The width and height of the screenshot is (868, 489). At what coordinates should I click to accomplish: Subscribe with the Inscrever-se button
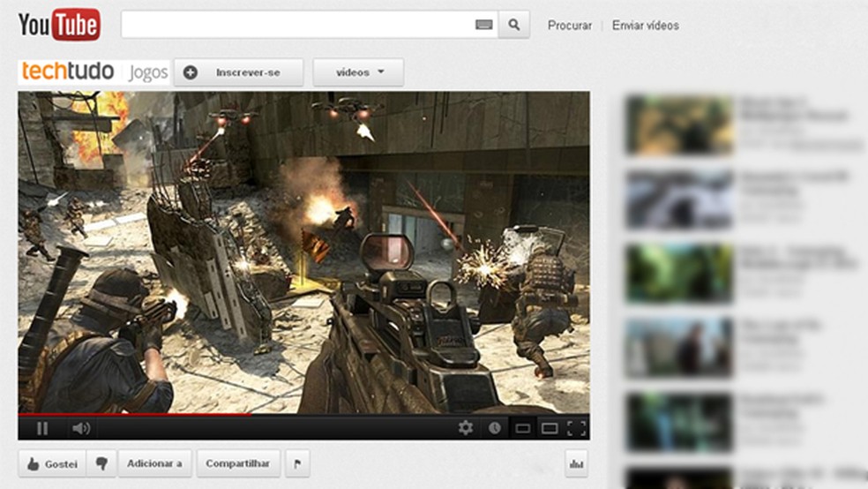(238, 72)
